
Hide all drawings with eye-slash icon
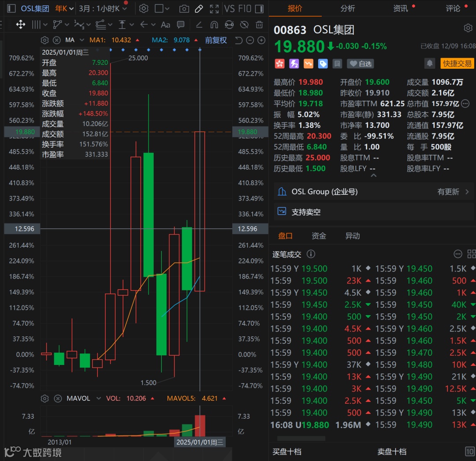point(244,24)
